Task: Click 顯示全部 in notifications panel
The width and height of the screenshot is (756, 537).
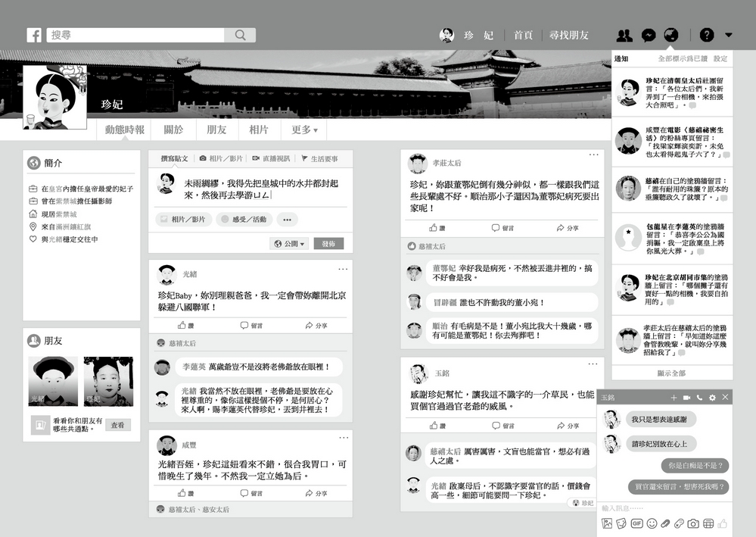Action: point(672,373)
